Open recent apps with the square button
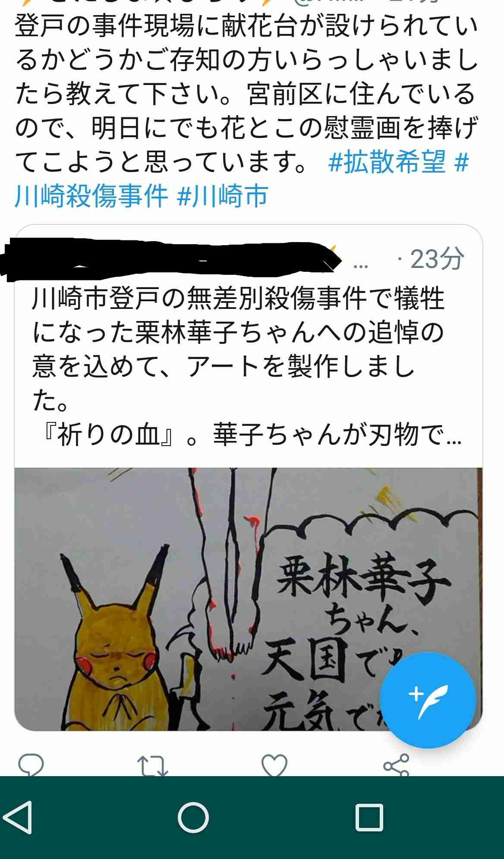This screenshot has width=504, height=859. point(369,817)
